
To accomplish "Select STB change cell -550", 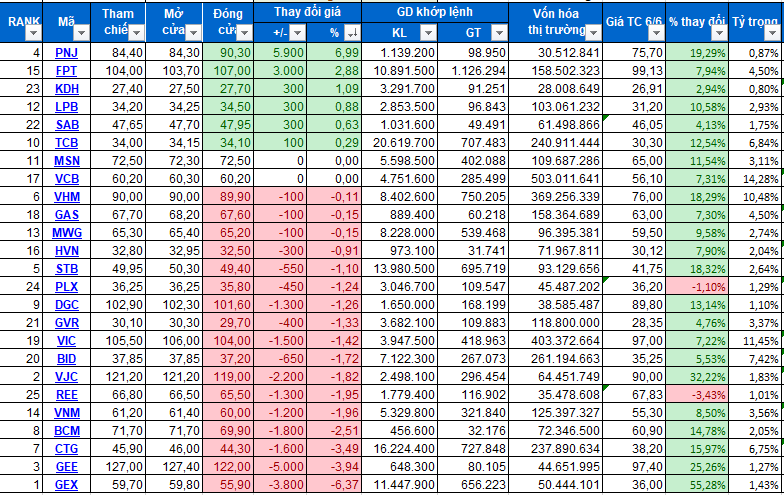I will point(280,268).
